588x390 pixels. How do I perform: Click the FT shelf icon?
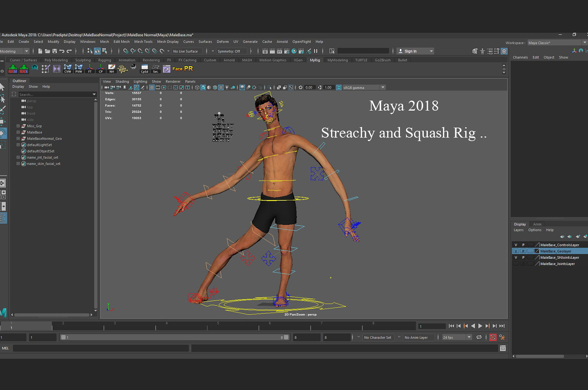tap(90, 69)
